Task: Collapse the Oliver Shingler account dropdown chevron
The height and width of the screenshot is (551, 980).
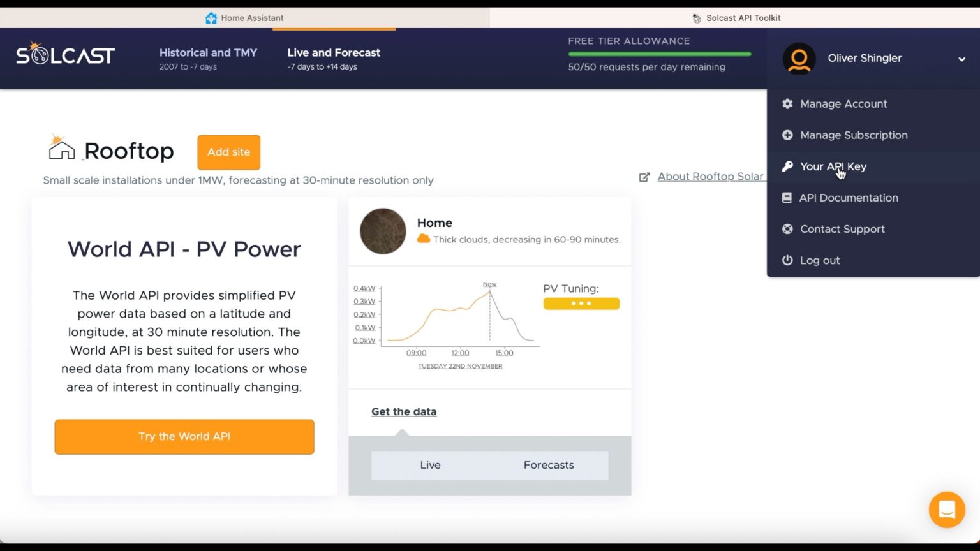Action: click(x=961, y=59)
